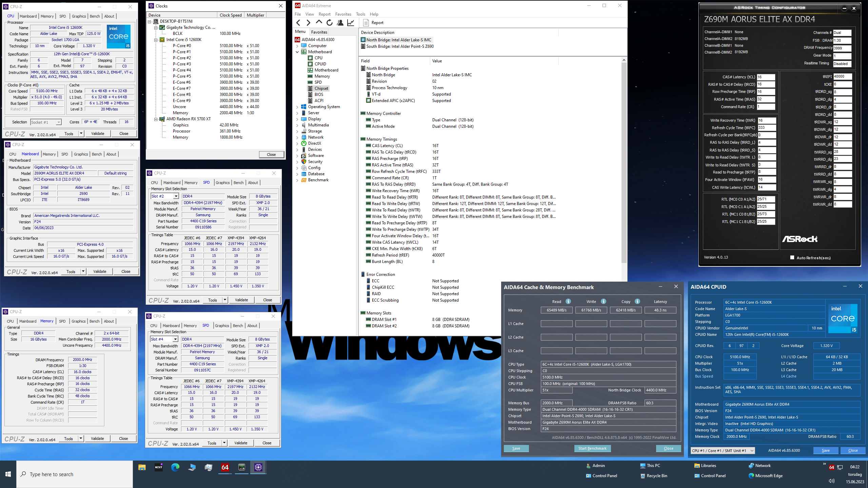Open AIDA64 user/favorites manager icon
This screenshot has height=488, width=868.
click(x=340, y=23)
